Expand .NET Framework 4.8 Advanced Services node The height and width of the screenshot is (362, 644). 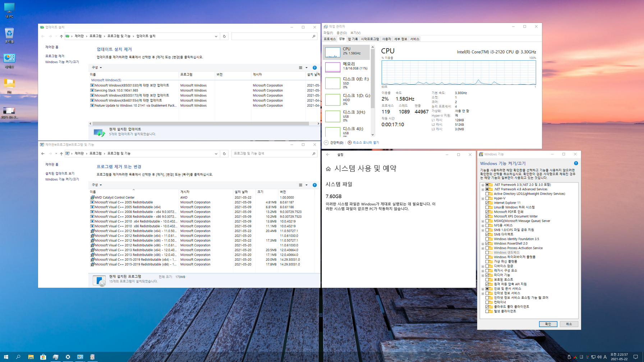click(483, 189)
